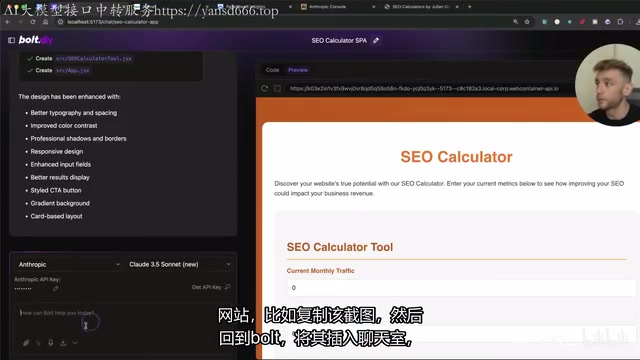This screenshot has height=360, width=640.
Task: Click the Better typography and spacing bullet
Action: click(x=73, y=113)
